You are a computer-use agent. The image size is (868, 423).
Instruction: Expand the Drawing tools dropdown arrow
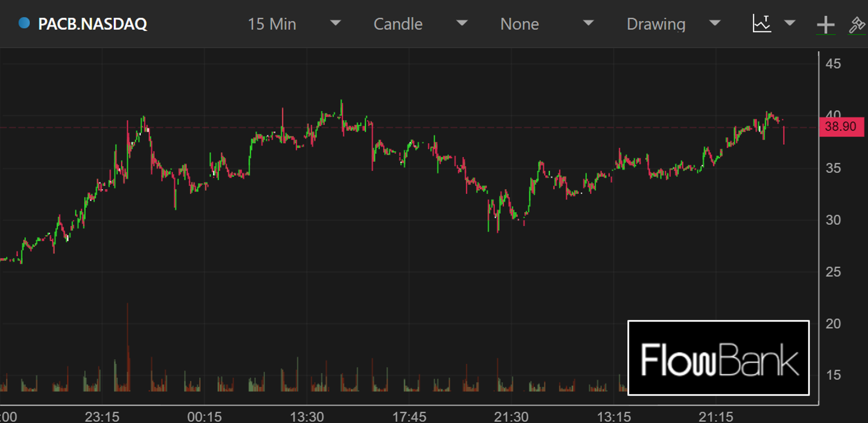click(x=715, y=23)
